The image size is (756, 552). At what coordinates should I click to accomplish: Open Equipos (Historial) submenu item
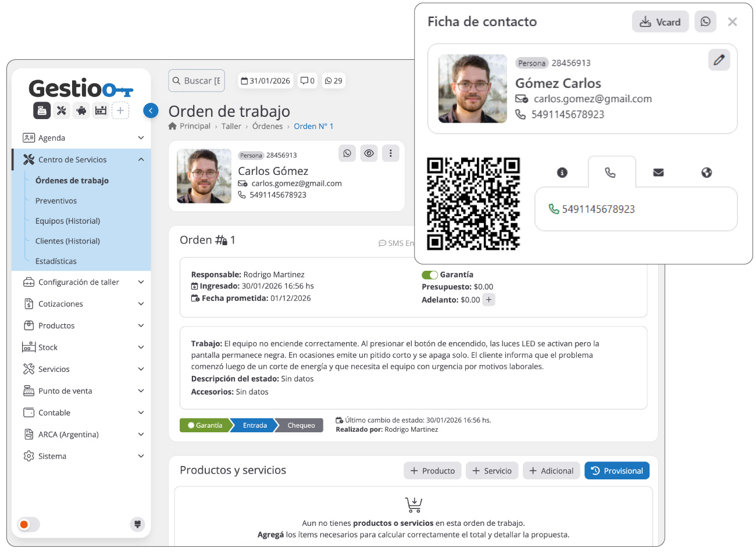[67, 221]
